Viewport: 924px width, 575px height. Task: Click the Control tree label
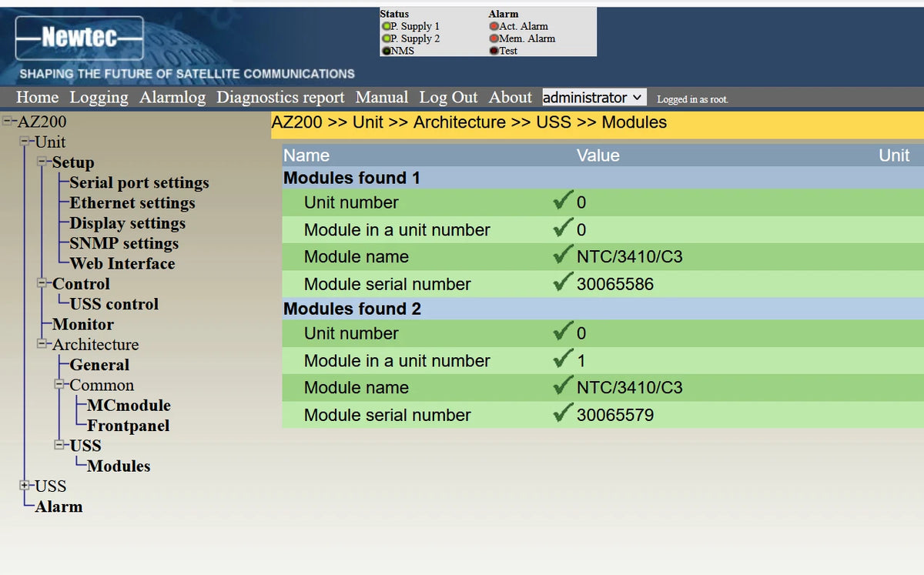point(81,284)
